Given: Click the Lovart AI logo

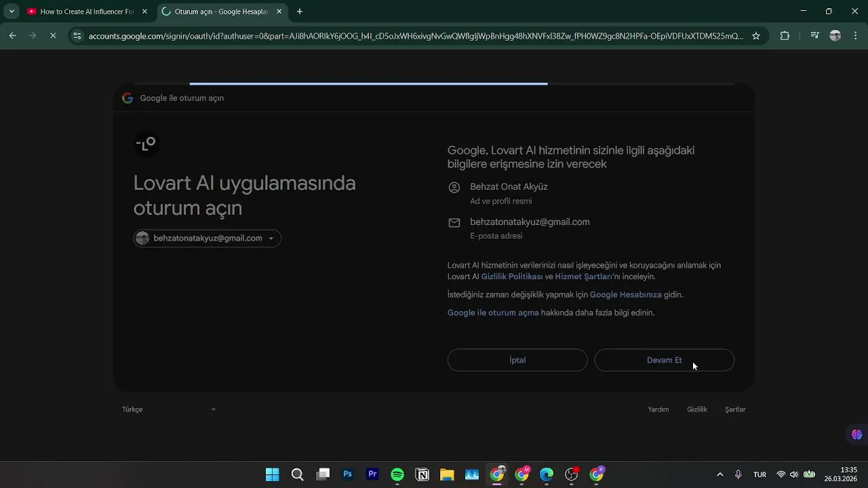Looking at the screenshot, I should coord(146,144).
